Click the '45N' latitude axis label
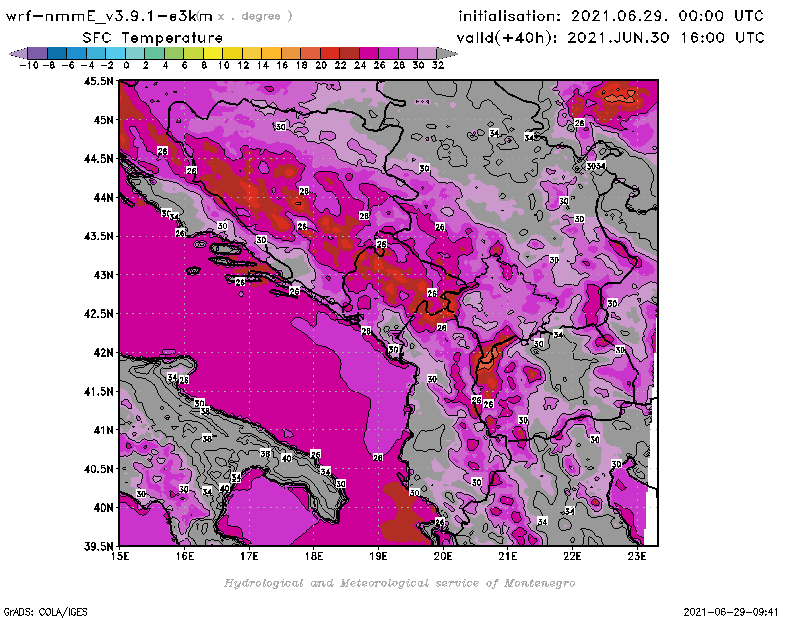 104,120
